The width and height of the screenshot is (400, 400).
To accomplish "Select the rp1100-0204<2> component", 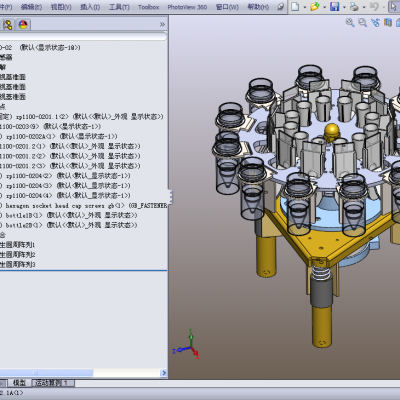I will (65, 176).
